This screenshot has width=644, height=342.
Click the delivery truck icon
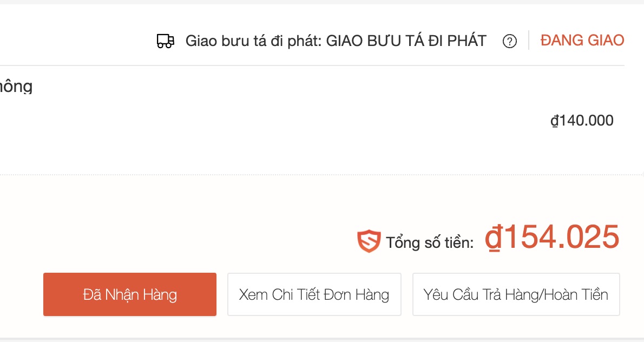pyautogui.click(x=166, y=41)
